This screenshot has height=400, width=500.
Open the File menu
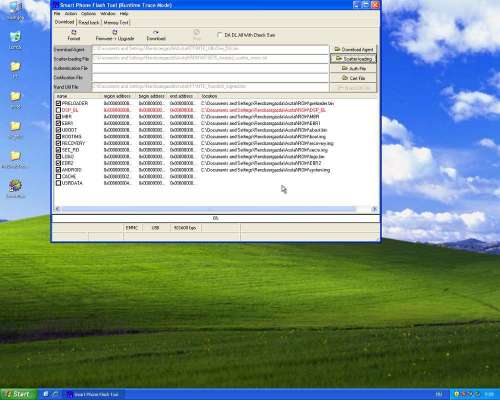pyautogui.click(x=57, y=14)
